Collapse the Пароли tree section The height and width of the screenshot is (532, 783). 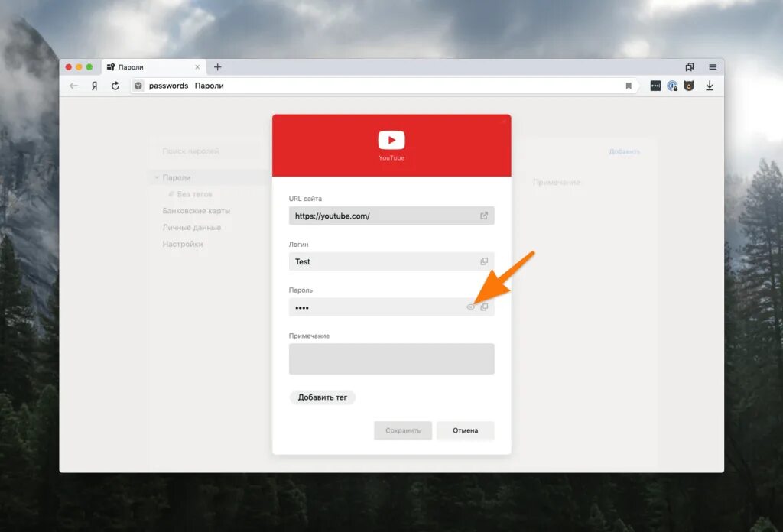tap(157, 177)
